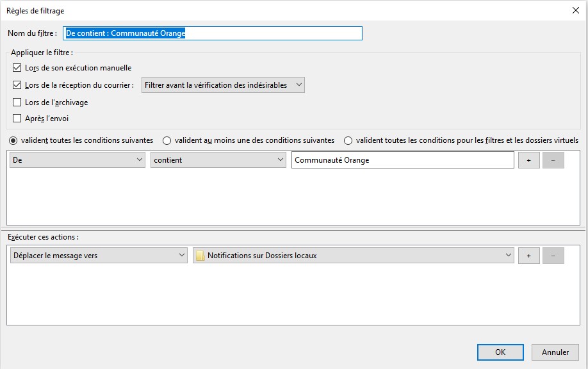Select the radio for filters and virtual folders conditions
Screen dimensions: 588x369
tap(348, 140)
